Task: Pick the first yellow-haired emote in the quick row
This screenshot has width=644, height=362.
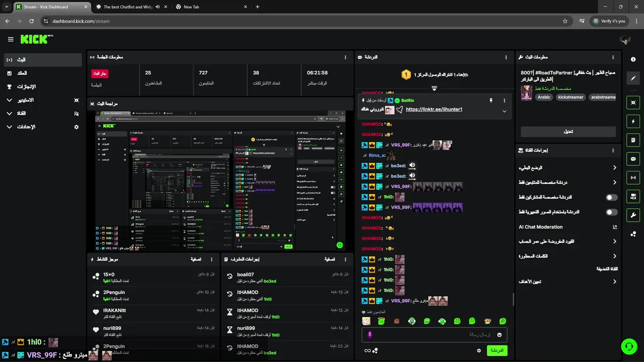Action: pyautogui.click(x=366, y=321)
